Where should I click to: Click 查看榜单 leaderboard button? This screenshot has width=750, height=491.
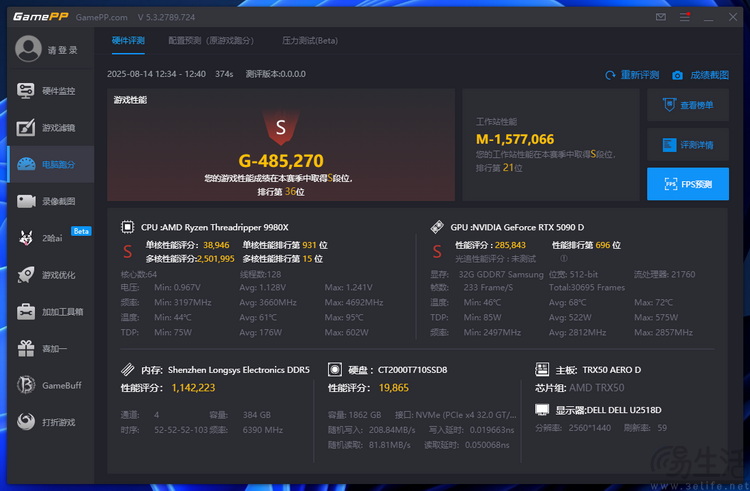click(x=688, y=105)
